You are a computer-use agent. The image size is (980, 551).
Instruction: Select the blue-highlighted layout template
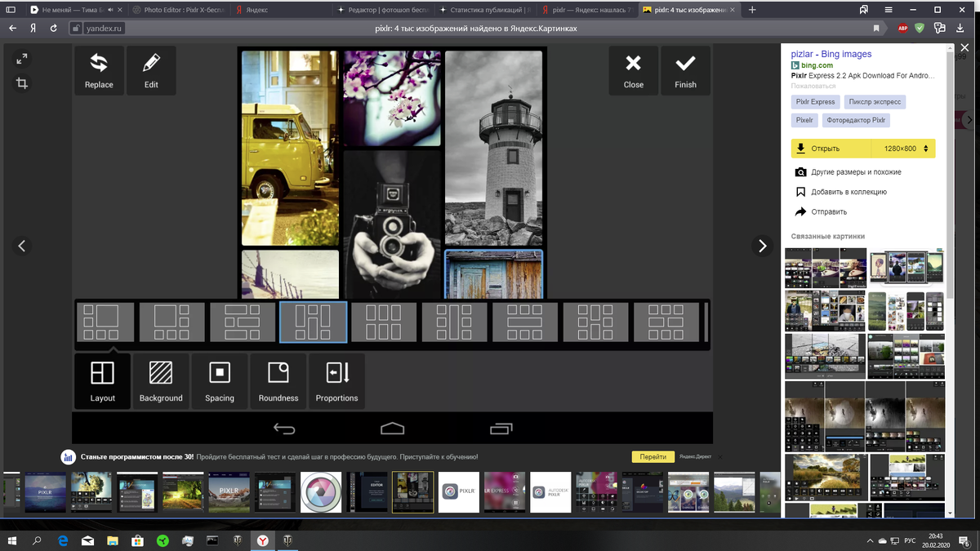click(314, 322)
